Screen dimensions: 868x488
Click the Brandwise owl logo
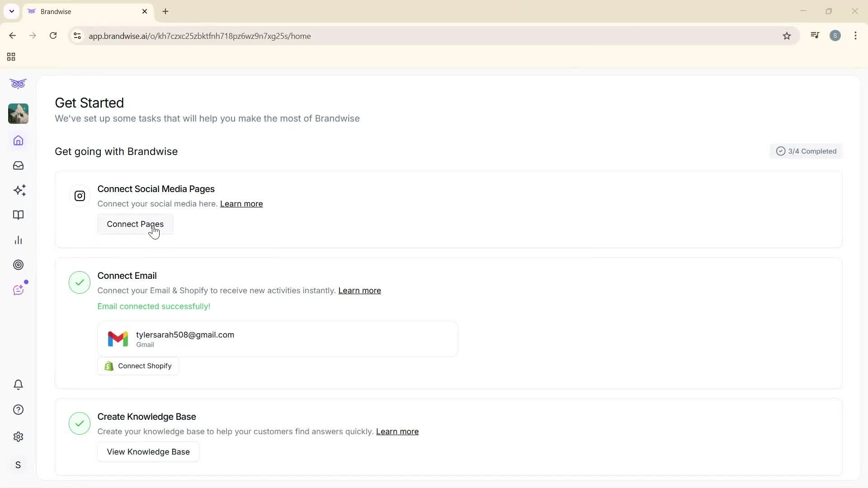[18, 84]
